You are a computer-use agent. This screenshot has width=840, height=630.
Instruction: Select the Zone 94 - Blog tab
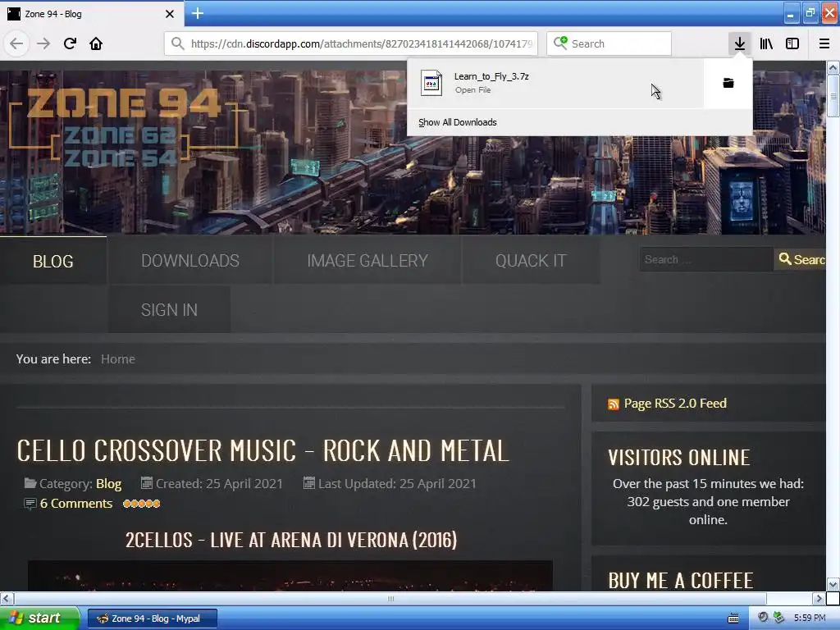[91, 14]
